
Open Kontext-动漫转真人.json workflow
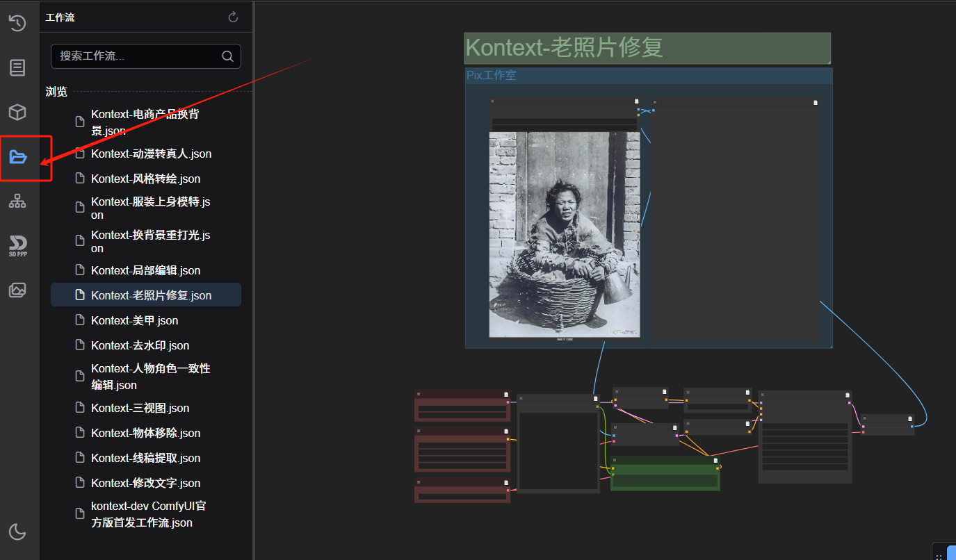pos(146,154)
